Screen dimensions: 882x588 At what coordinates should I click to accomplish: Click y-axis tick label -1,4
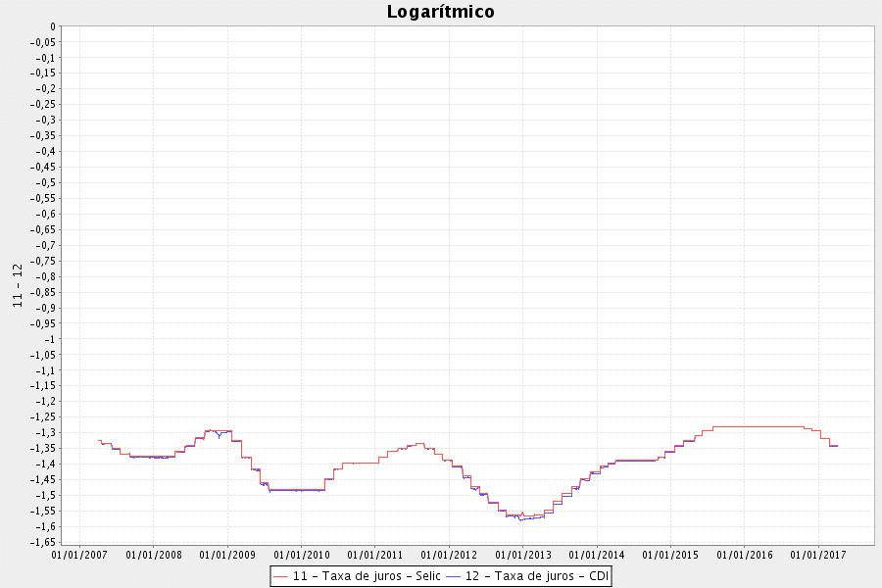[45, 465]
